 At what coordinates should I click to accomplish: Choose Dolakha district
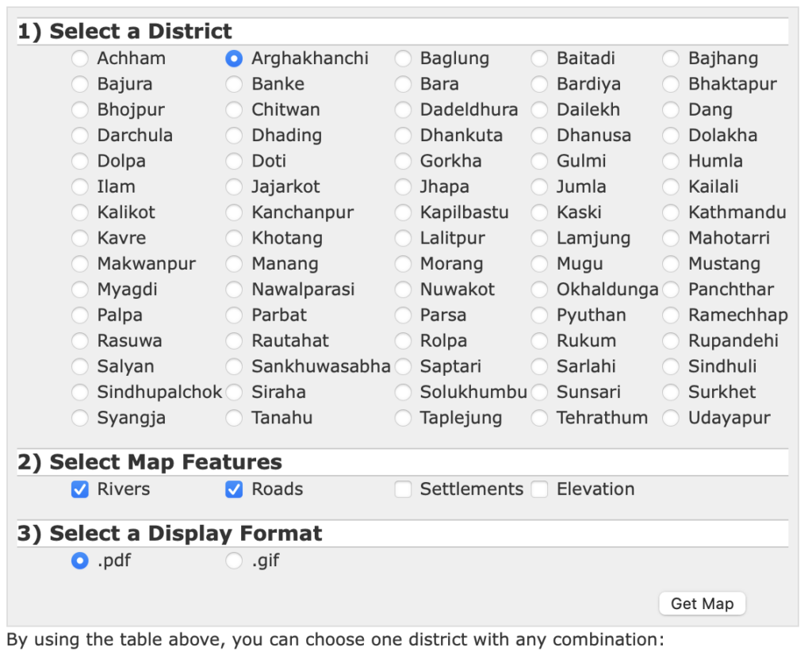671,136
